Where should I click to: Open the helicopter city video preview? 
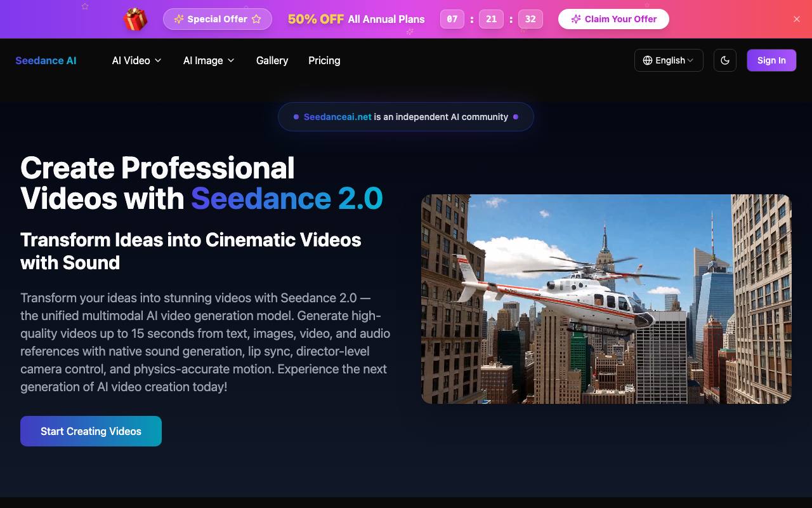pyautogui.click(x=606, y=299)
